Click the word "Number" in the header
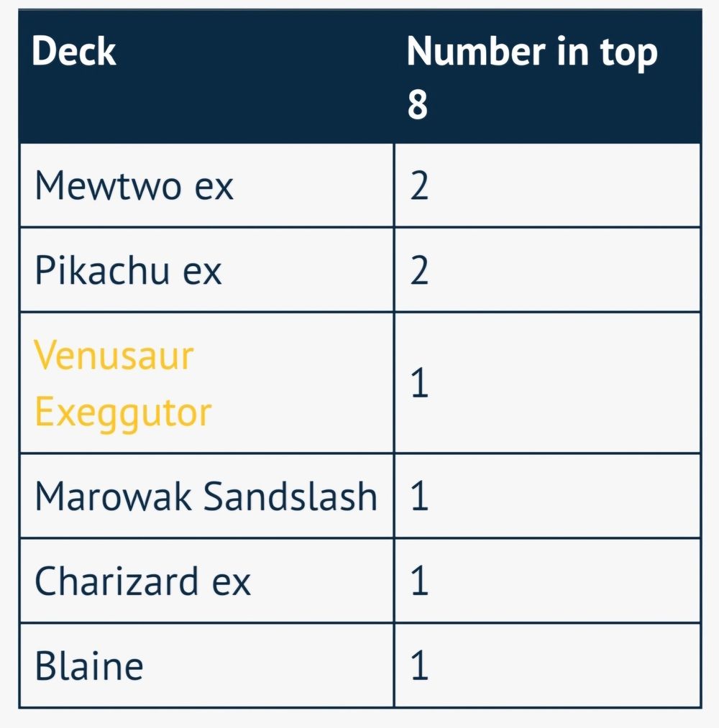 coord(475,52)
